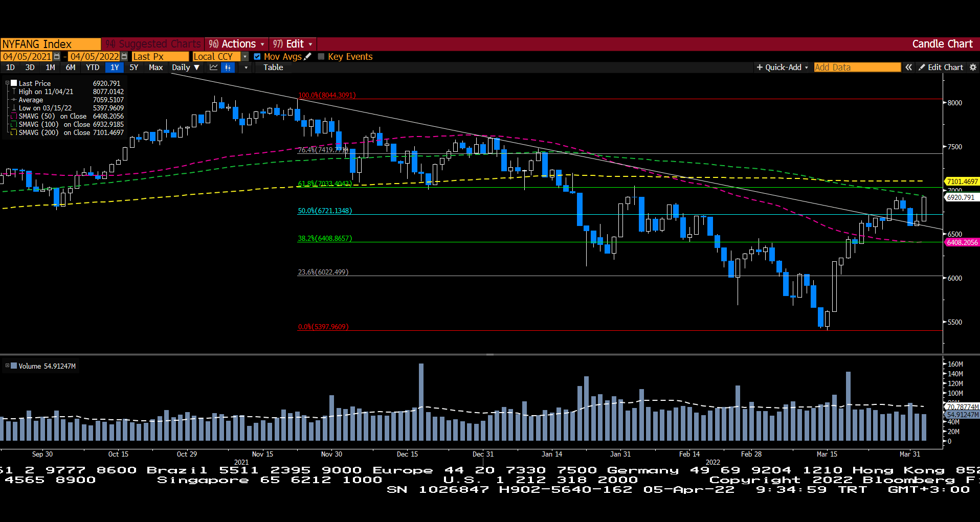980x522 pixels.
Task: Click the 7101.4697 yellow axis price tag
Action: [x=962, y=181]
